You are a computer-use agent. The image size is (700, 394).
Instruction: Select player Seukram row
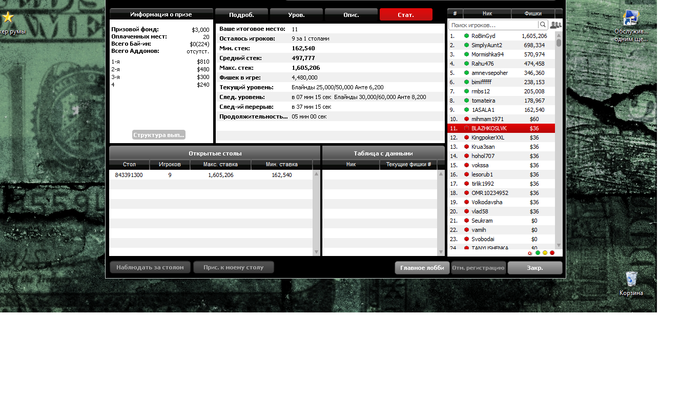[x=501, y=220]
